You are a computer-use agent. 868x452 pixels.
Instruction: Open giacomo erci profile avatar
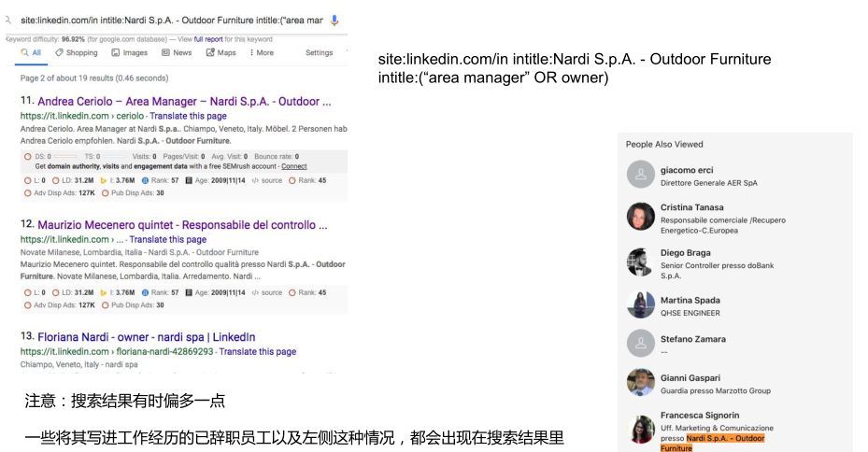(640, 175)
